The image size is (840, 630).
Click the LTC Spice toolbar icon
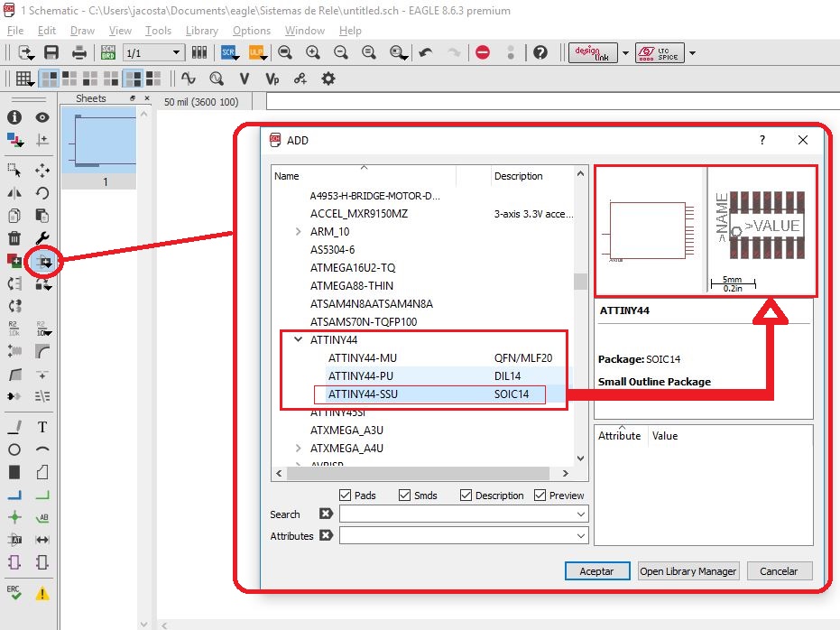660,52
